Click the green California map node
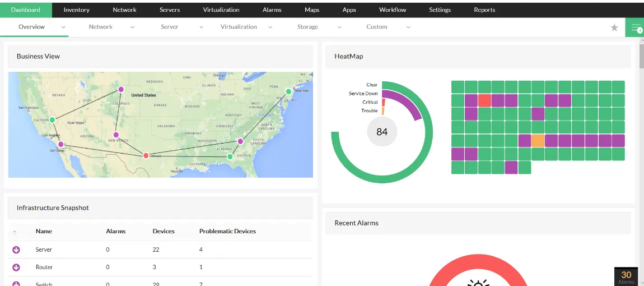The image size is (644, 286). pos(52,120)
